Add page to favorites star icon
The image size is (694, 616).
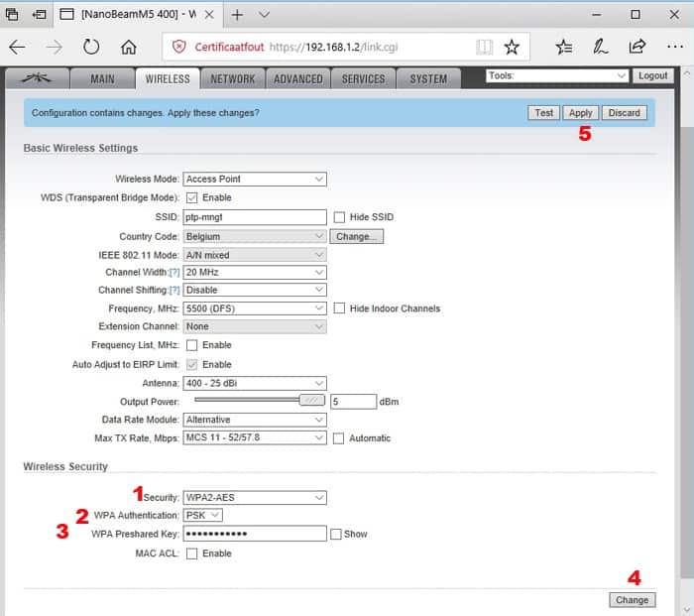[x=512, y=47]
